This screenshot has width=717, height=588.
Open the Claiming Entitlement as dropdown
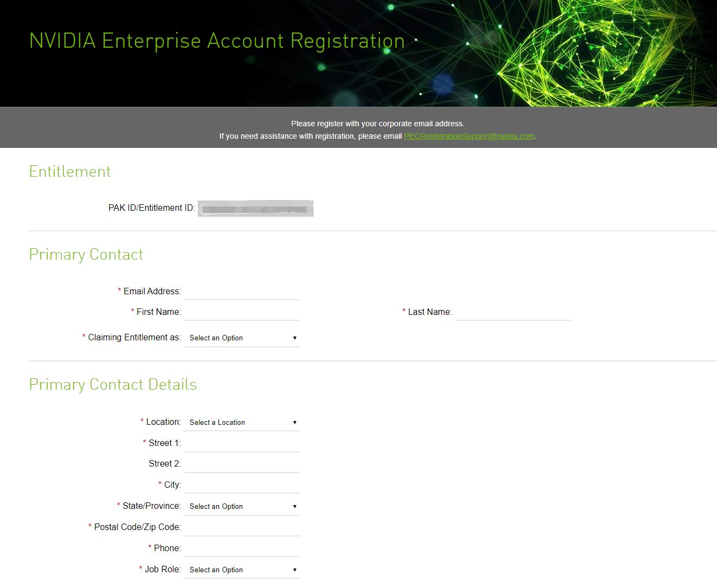(x=242, y=338)
